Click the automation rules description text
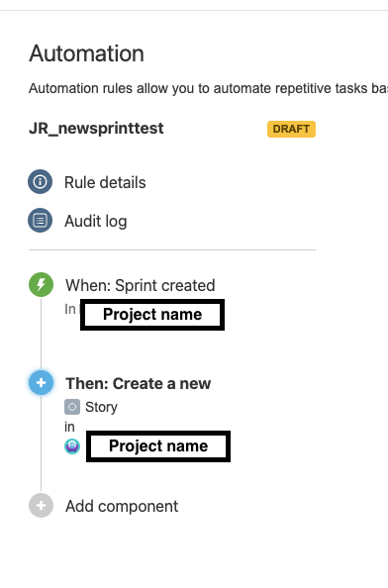Screen dimensions: 388x588 click(x=209, y=88)
